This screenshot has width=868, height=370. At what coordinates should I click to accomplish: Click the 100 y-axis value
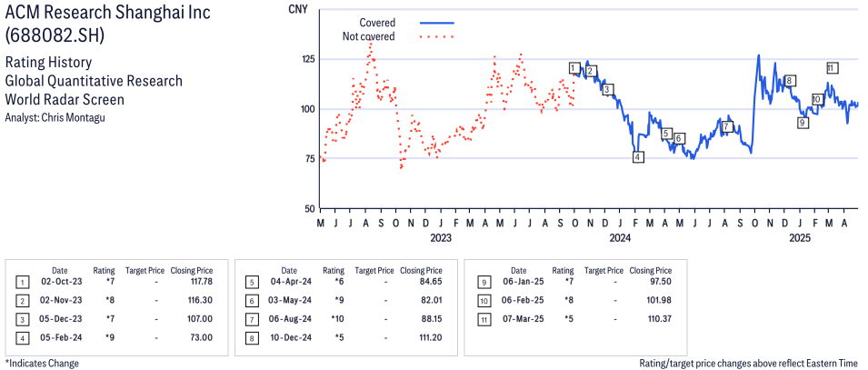(308, 108)
